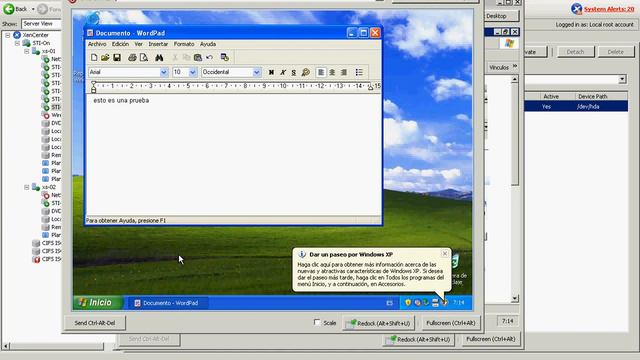This screenshot has height=360, width=640.
Task: Click the Desktop button
Action: click(x=501, y=16)
